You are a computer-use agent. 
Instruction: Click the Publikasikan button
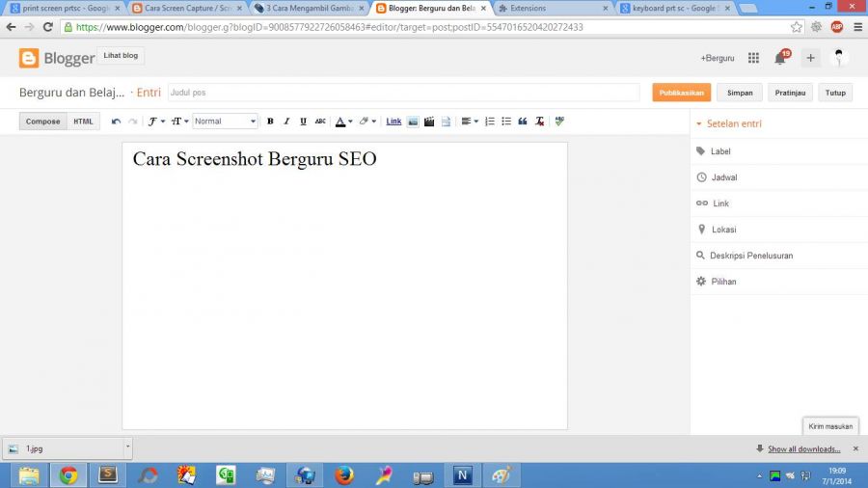point(682,93)
